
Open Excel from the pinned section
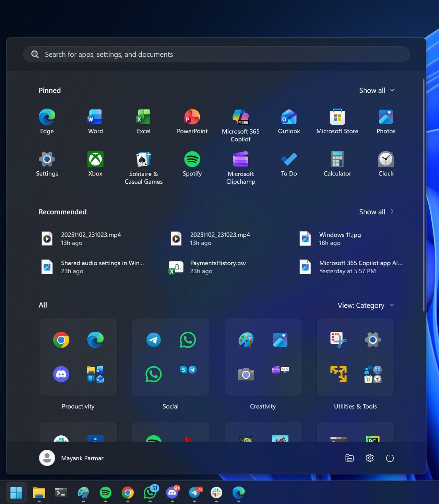click(x=143, y=121)
